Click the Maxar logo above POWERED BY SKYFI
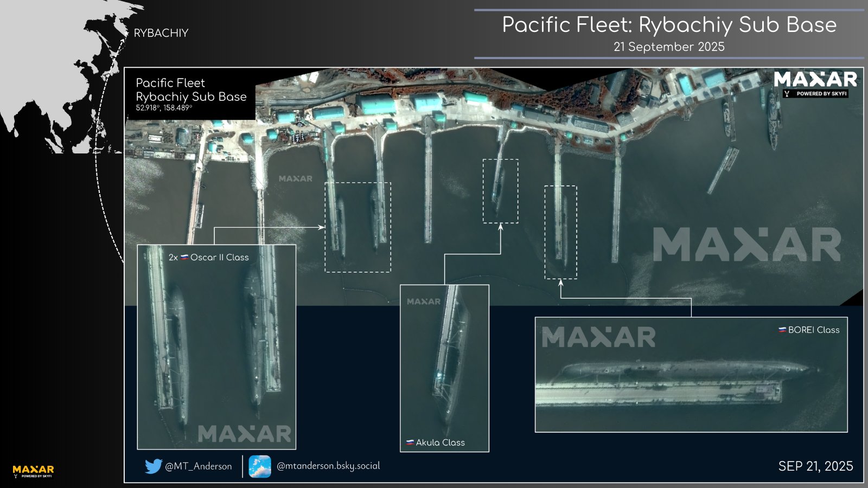Viewport: 868px width, 488px height. tap(815, 80)
